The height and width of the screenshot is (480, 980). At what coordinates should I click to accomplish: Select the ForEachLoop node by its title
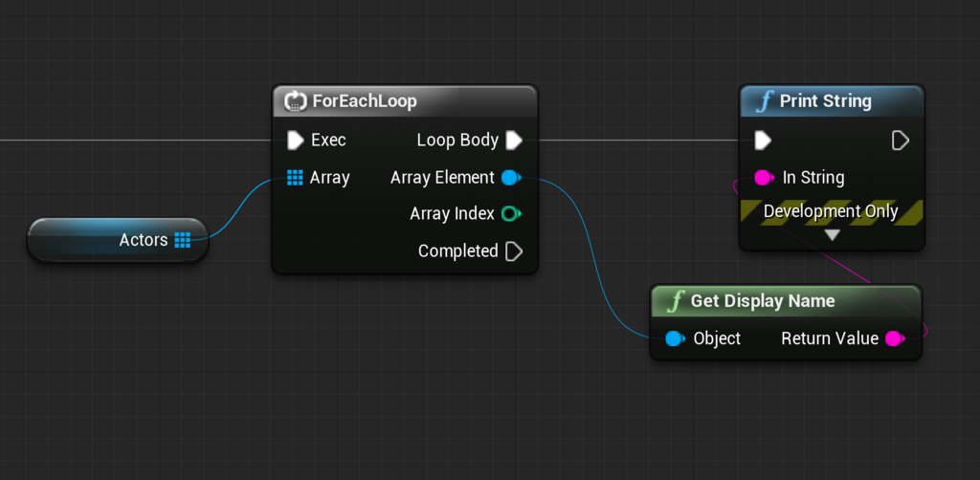tap(365, 101)
